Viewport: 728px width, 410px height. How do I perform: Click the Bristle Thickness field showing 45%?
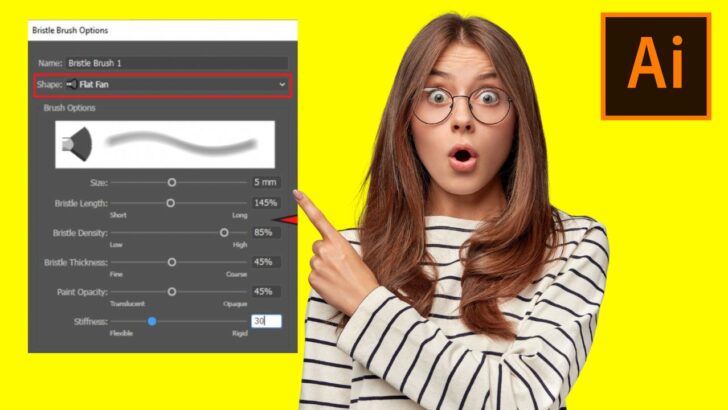pos(266,262)
